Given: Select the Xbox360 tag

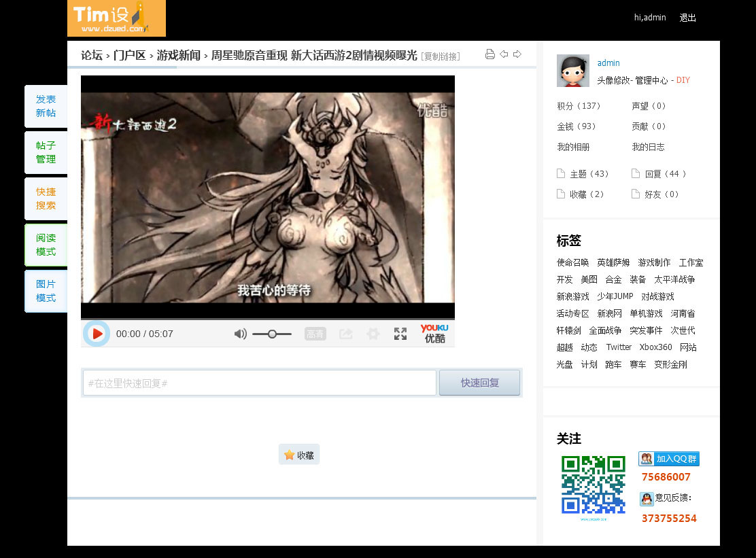Looking at the screenshot, I should (655, 347).
